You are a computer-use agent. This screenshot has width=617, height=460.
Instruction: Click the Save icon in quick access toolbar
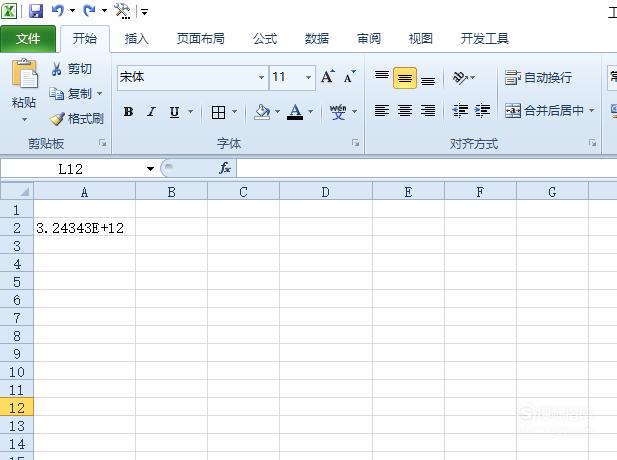click(x=36, y=11)
